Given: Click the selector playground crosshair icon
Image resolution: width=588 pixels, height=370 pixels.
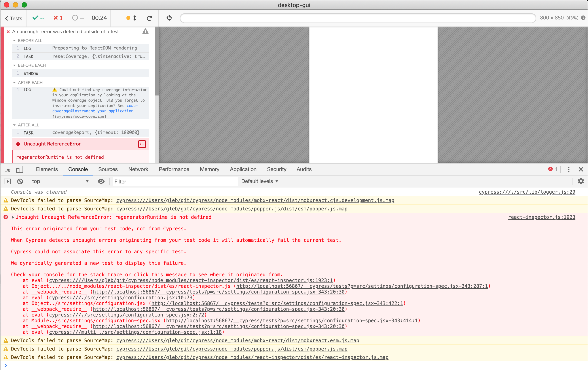Looking at the screenshot, I should (169, 18).
